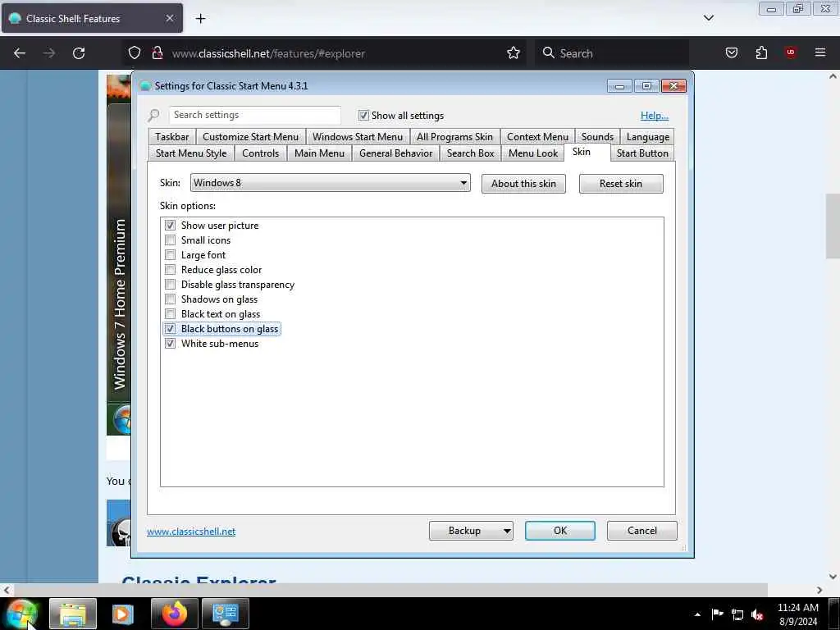Image resolution: width=840 pixels, height=630 pixels.
Task: Click Cancel in the settings dialog
Action: click(641, 531)
